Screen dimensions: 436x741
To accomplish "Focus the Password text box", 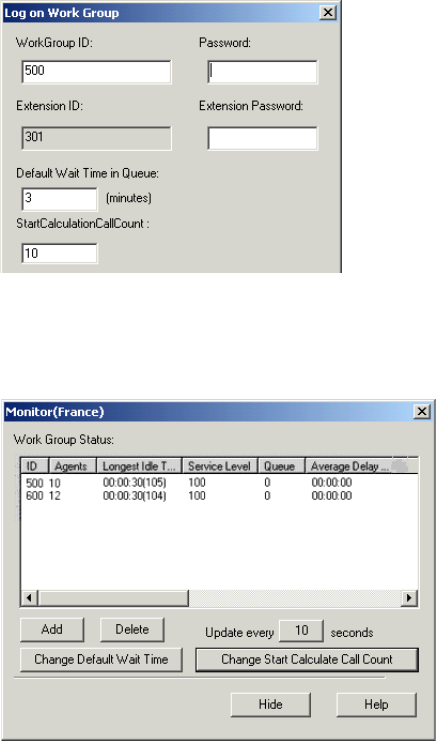I will pos(263,72).
